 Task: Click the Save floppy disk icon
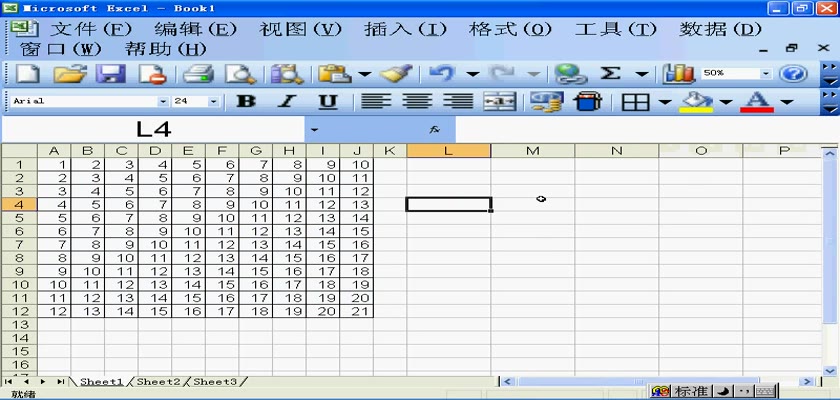pos(109,74)
